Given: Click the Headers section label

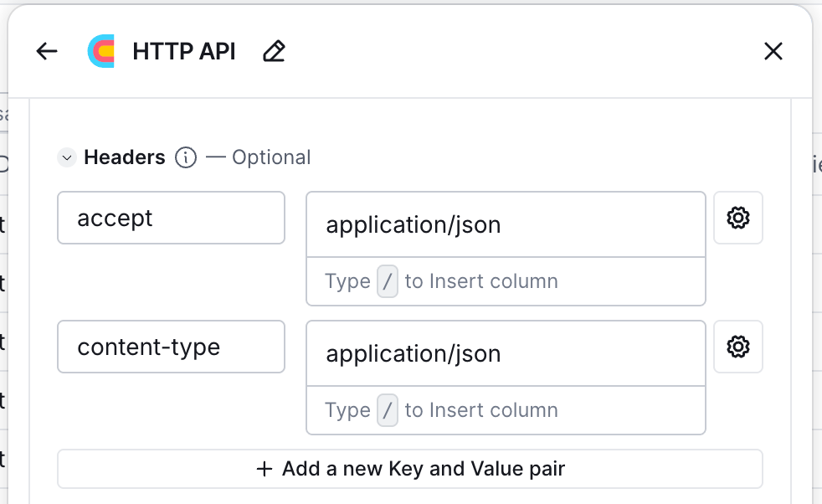Looking at the screenshot, I should pos(125,157).
